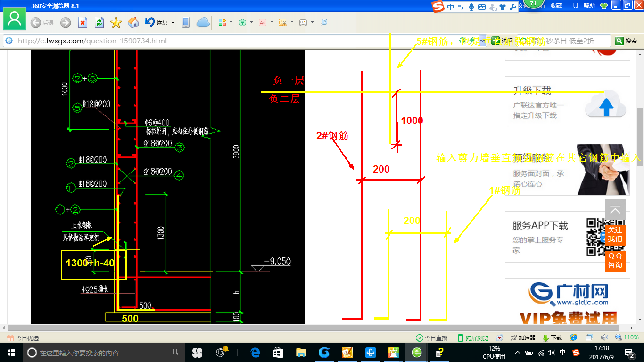Viewport: 644px width, 362px height.
Task: Open the green shield payment icon
Action: [x=242, y=23]
